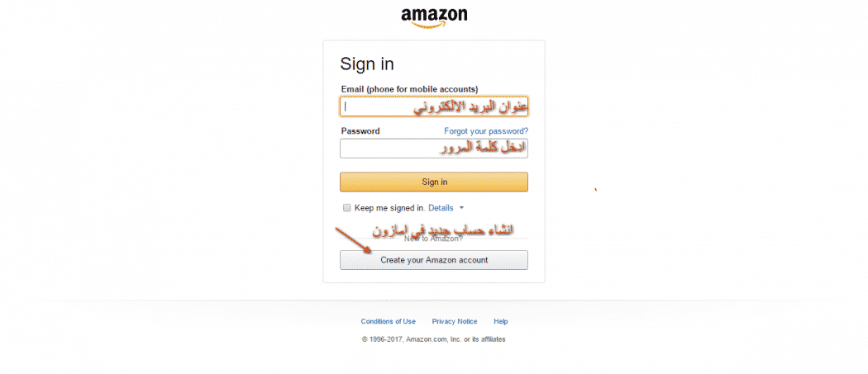Open the Forgot your password link

tap(486, 131)
